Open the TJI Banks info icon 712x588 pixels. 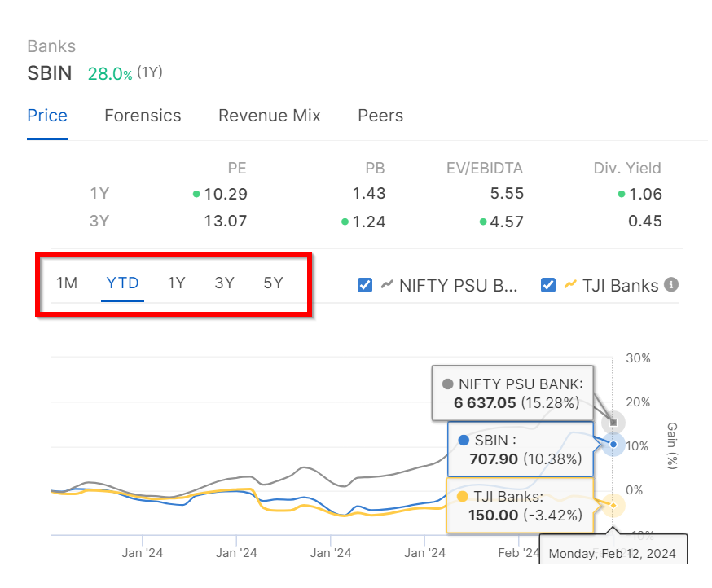point(670,285)
